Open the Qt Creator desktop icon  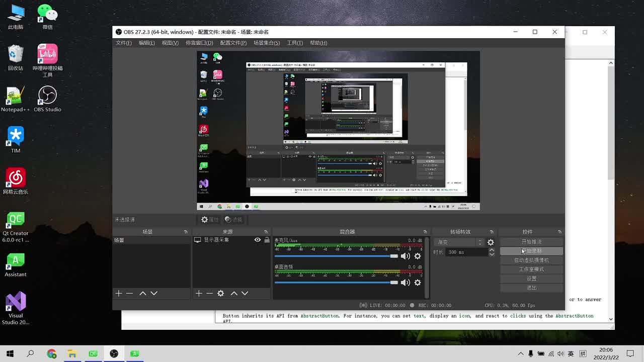pyautogui.click(x=16, y=226)
